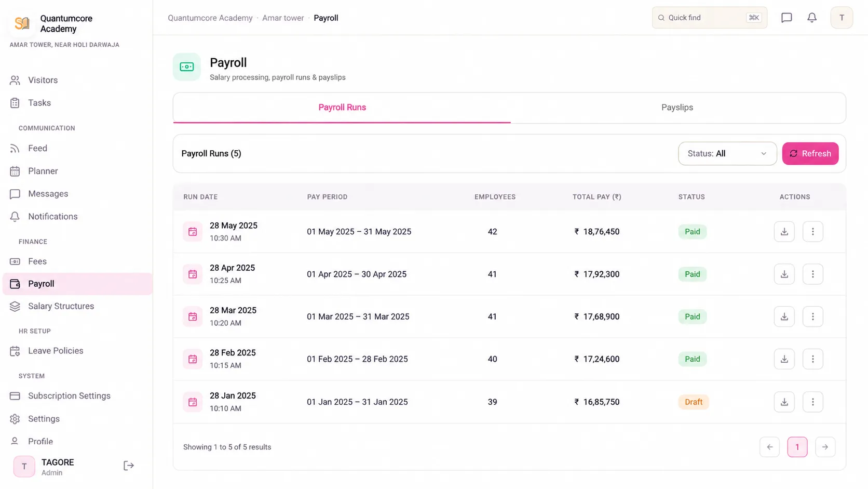This screenshot has width=868, height=489.
Task: Click employee count 39
Action: point(492,402)
